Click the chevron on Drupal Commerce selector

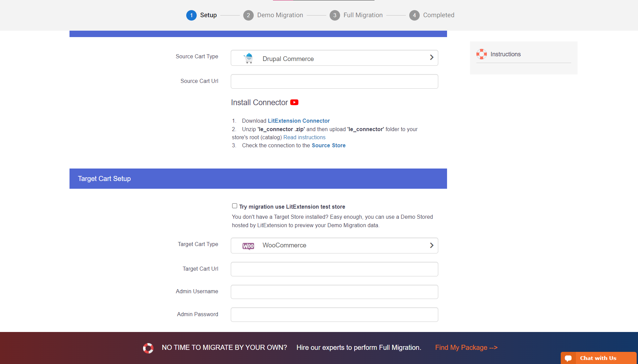pos(432,57)
